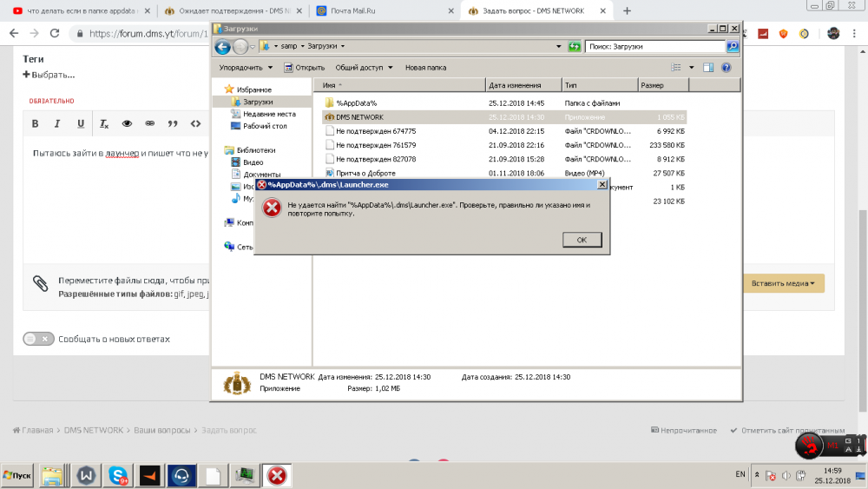Expand the Вставить медиа dropdown
The width and height of the screenshot is (868, 489).
tap(783, 283)
